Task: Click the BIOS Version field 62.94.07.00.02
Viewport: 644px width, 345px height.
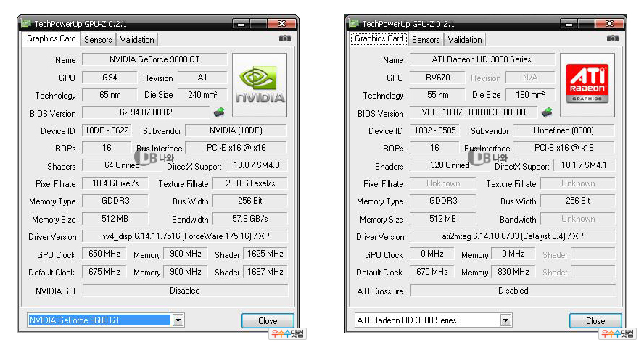Action: [146, 112]
